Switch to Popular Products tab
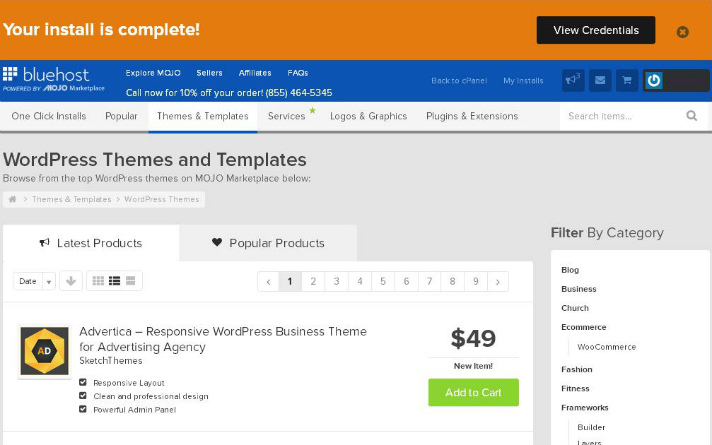This screenshot has height=445, width=712. (x=268, y=243)
